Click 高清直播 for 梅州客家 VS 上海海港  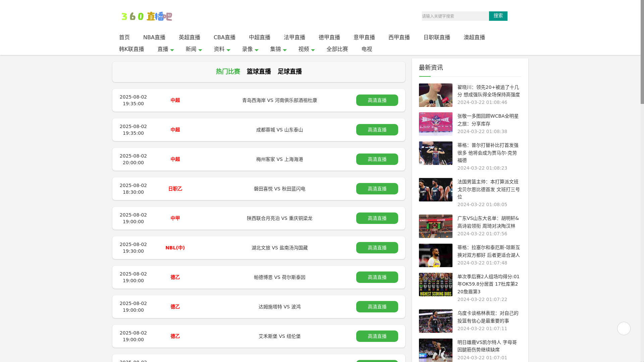tap(377, 159)
